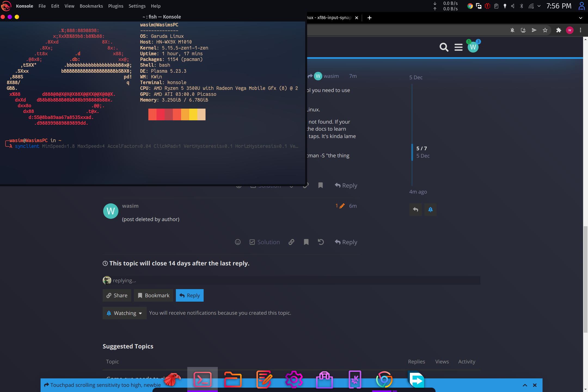Viewport: 588px width, 392px height.
Task: Toggle the muted notifications bell in address bar
Action: tap(512, 30)
